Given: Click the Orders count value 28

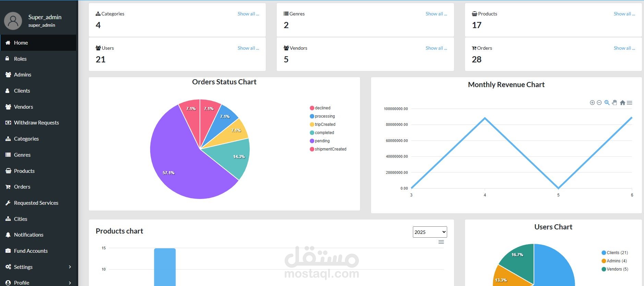Looking at the screenshot, I should tap(477, 60).
